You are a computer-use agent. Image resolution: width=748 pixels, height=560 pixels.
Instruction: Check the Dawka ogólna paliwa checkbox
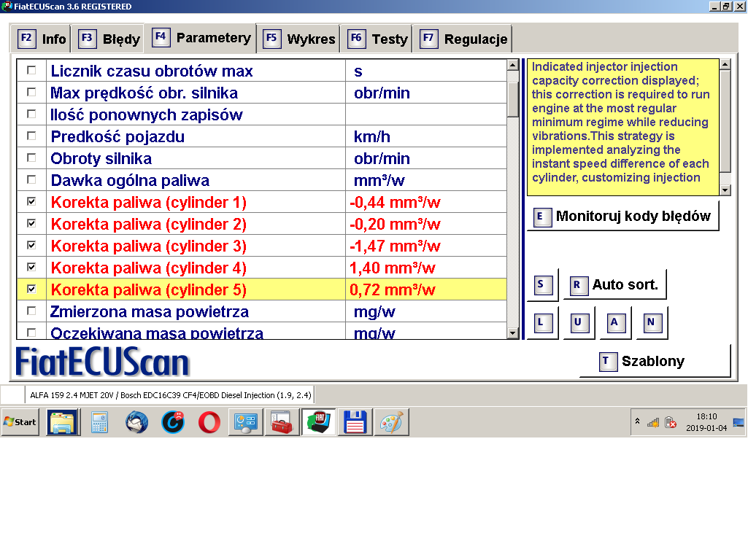[31, 180]
